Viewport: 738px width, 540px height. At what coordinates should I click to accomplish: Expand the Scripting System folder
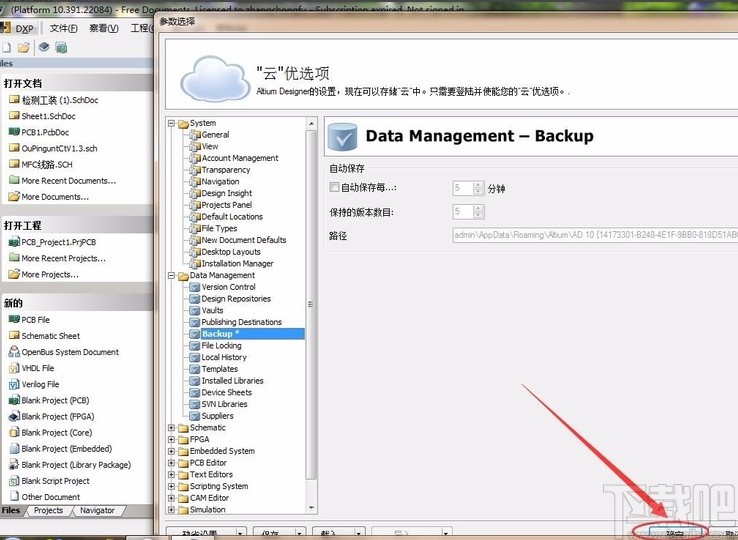(171, 486)
